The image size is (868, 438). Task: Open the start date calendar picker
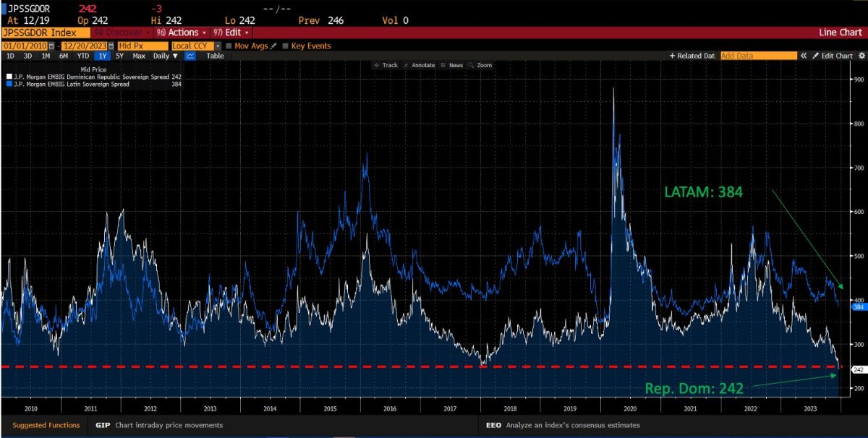point(51,46)
